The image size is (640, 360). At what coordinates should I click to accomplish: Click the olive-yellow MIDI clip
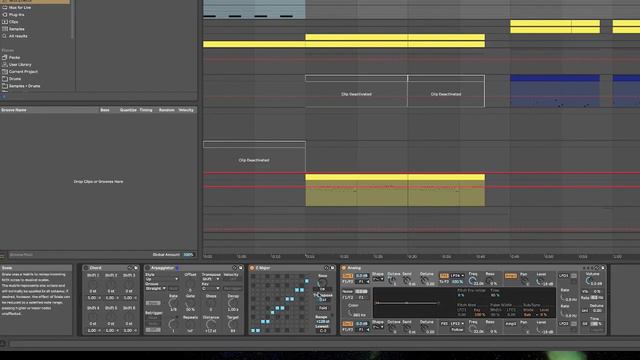pyautogui.click(x=395, y=190)
